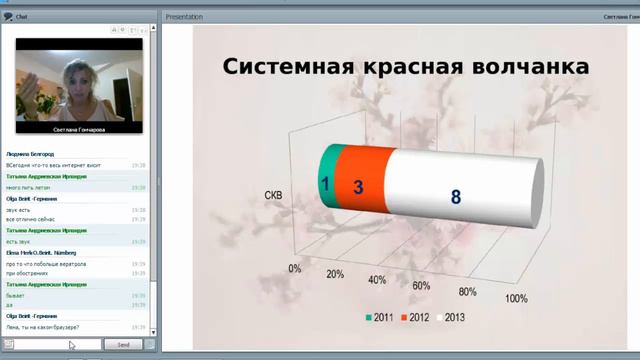The height and width of the screenshot is (360, 640).
Task: Click the СКВ axis label on the chart
Action: [273, 196]
